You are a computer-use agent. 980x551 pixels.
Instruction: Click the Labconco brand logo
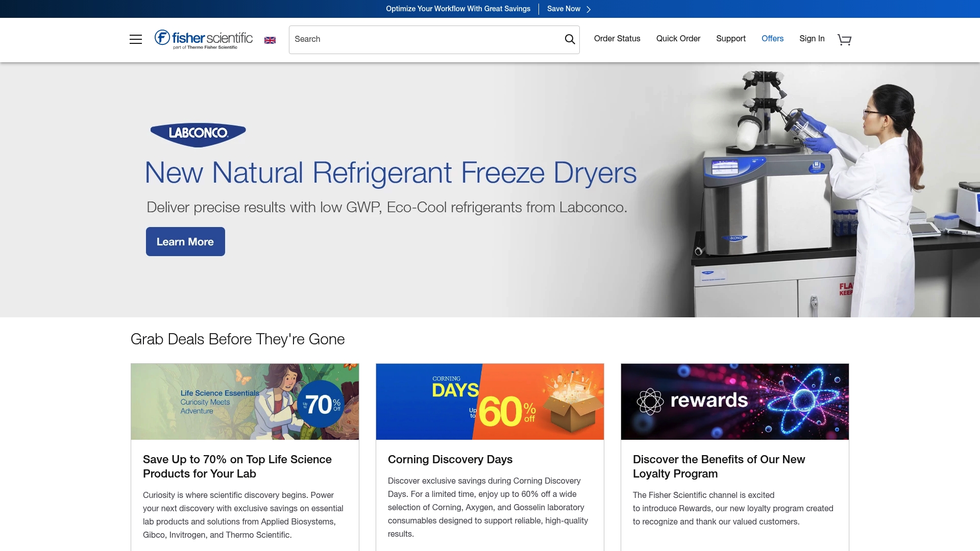click(198, 134)
